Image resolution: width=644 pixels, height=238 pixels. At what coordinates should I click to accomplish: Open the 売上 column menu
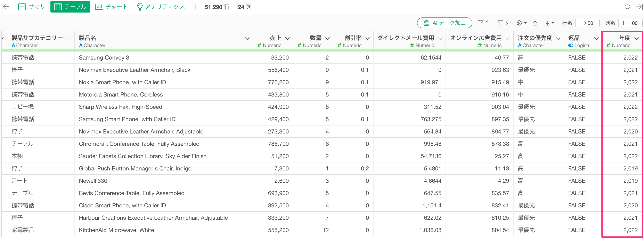(287, 39)
